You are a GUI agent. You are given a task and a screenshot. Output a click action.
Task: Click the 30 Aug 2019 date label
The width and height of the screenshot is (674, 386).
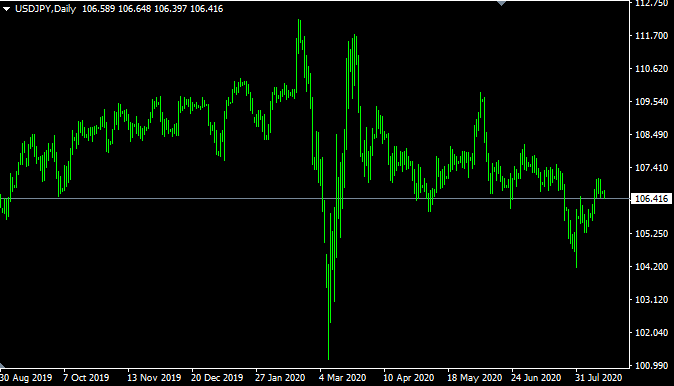pos(26,378)
